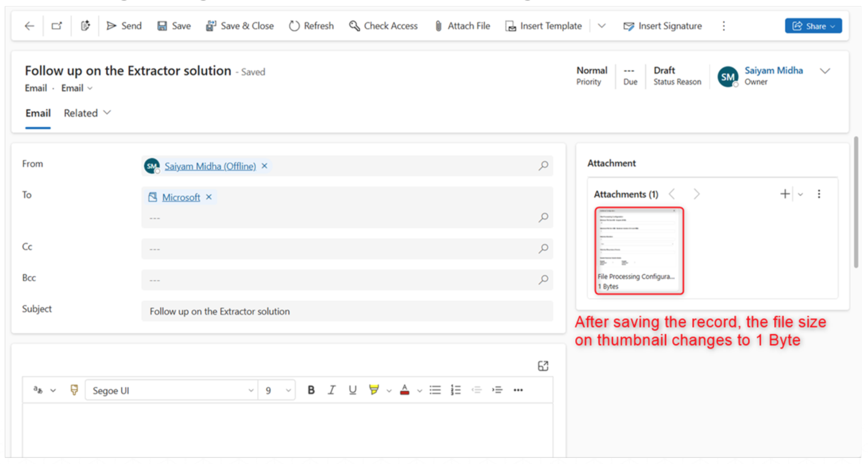
Task: Click Insert Signature icon
Action: 628,26
